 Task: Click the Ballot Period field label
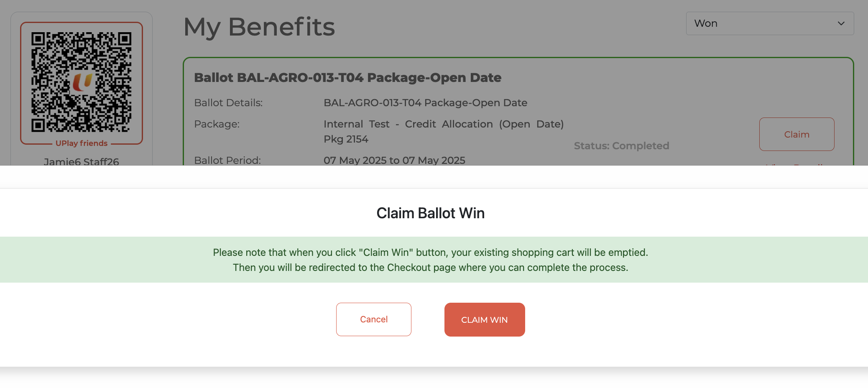click(227, 161)
